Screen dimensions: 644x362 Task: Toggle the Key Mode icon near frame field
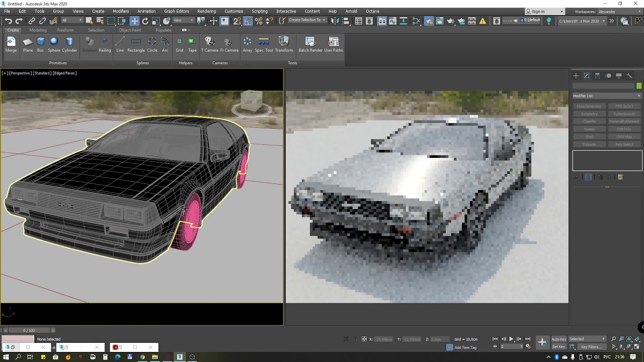[495, 346]
